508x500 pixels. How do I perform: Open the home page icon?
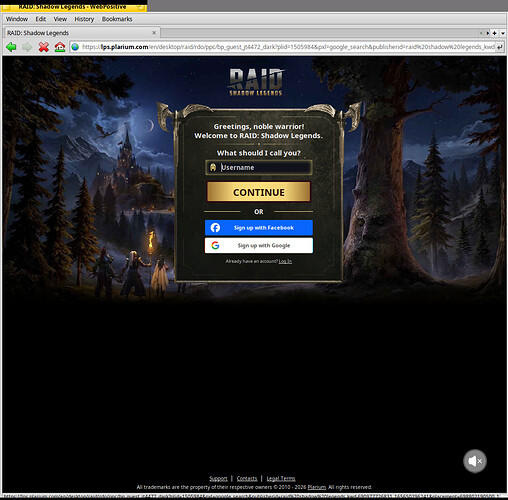point(60,47)
